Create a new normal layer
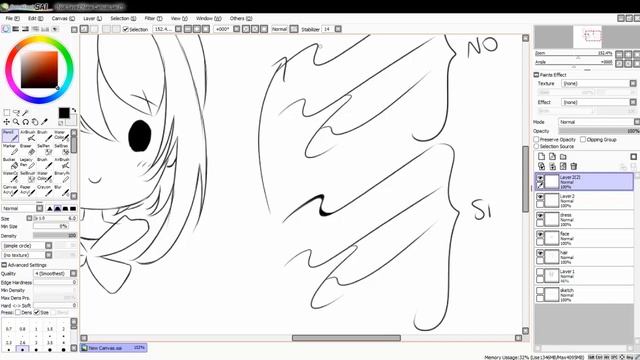The width and height of the screenshot is (640, 360). 541,157
